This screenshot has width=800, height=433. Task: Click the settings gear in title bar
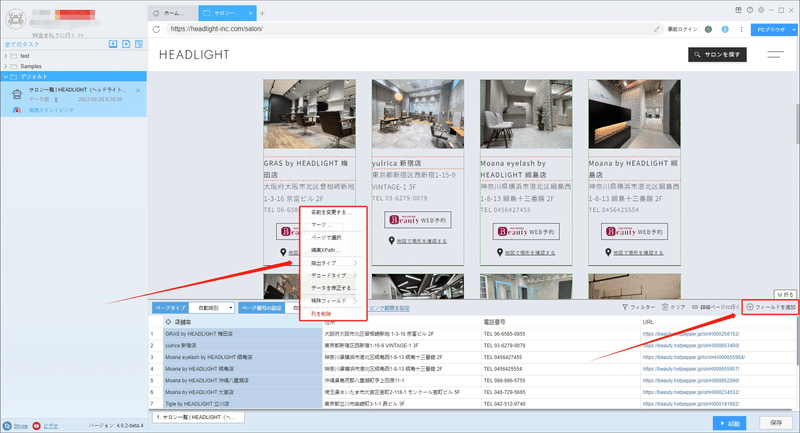[x=761, y=10]
